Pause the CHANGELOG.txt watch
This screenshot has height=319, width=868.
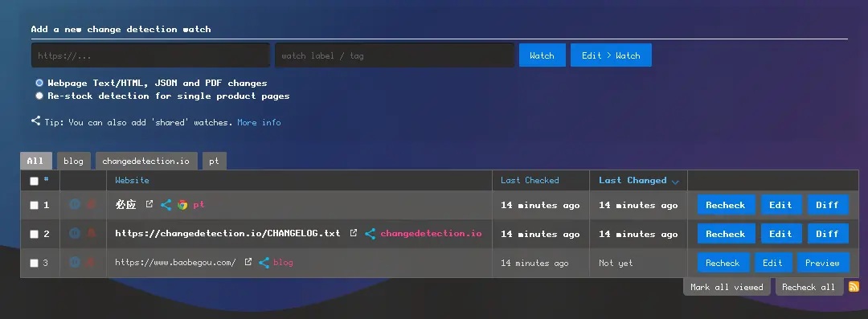[75, 233]
